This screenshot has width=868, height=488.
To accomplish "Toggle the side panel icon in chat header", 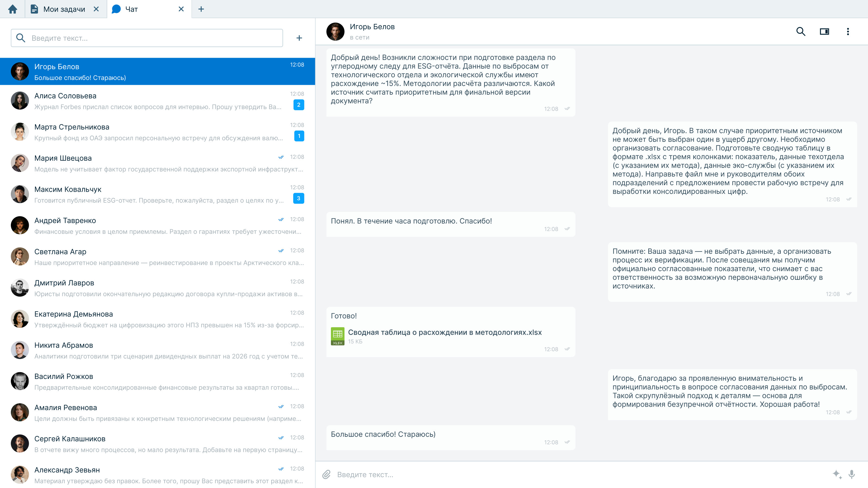I will pos(825,31).
